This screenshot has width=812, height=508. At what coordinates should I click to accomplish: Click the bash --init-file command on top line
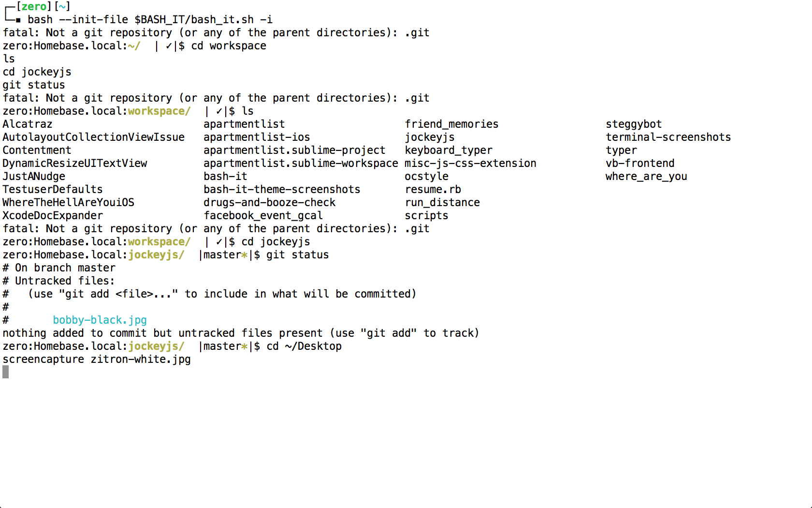[150, 19]
